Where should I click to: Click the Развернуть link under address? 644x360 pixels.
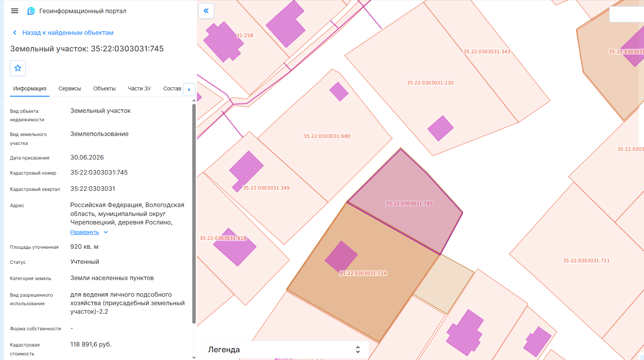pyautogui.click(x=85, y=232)
